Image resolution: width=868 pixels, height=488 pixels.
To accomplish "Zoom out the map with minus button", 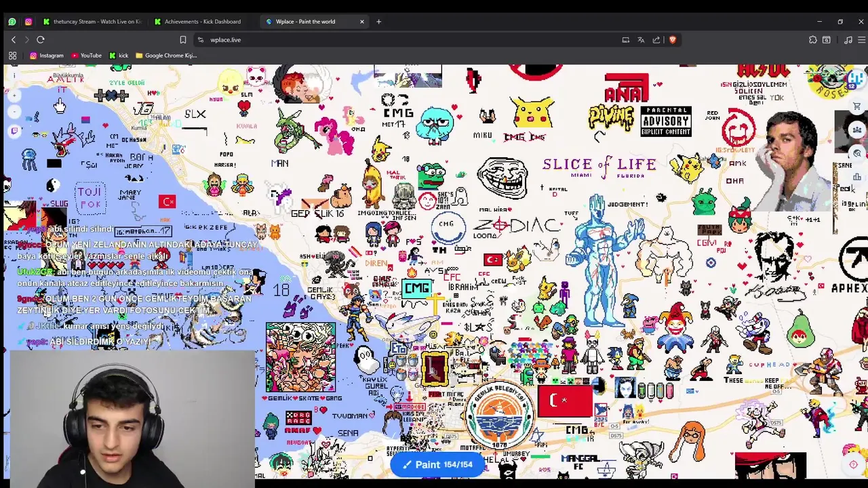I will point(15,113).
